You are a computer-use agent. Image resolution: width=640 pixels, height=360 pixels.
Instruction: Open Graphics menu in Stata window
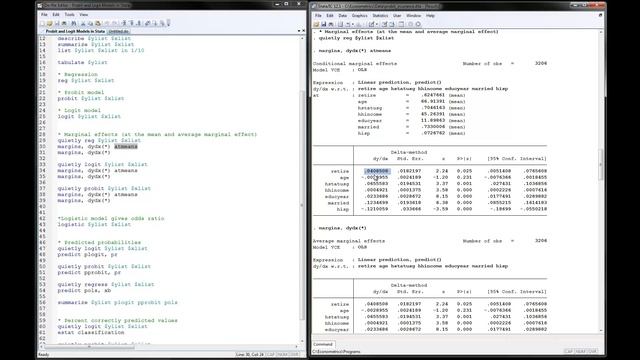360,16
